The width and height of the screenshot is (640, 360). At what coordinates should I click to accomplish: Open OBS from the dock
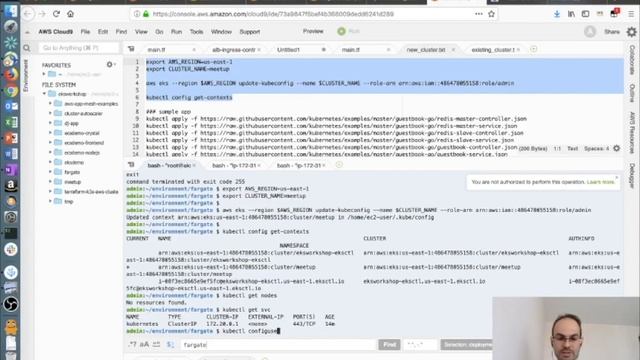[11, 304]
